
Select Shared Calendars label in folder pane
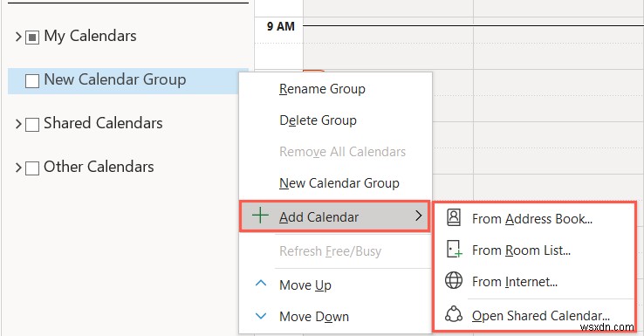pos(103,123)
